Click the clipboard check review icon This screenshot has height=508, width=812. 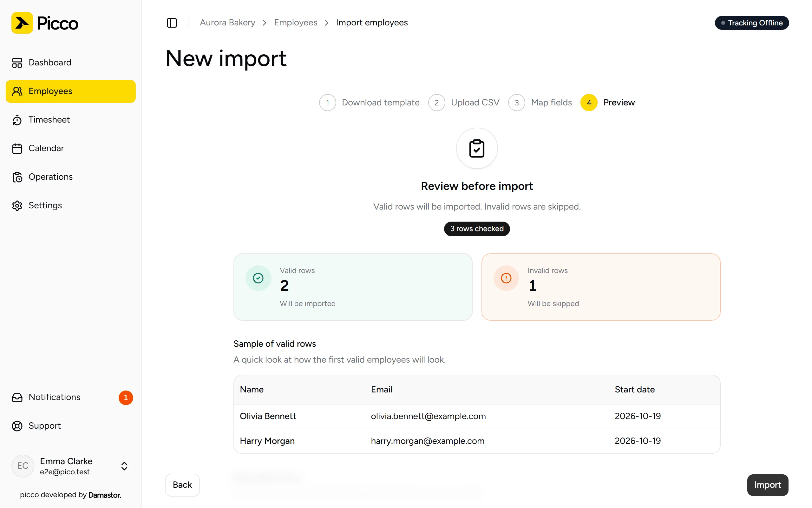click(477, 149)
